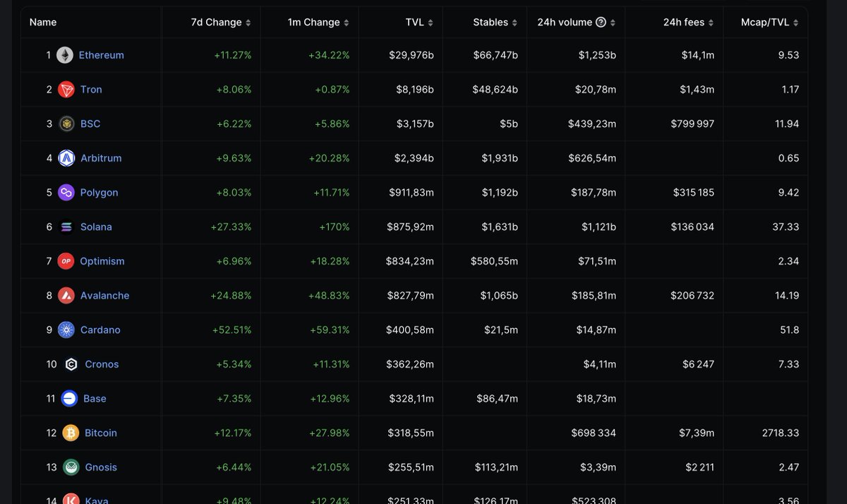The width and height of the screenshot is (847, 504).
Task: Click Base stables value $86,47m
Action: [x=498, y=399]
